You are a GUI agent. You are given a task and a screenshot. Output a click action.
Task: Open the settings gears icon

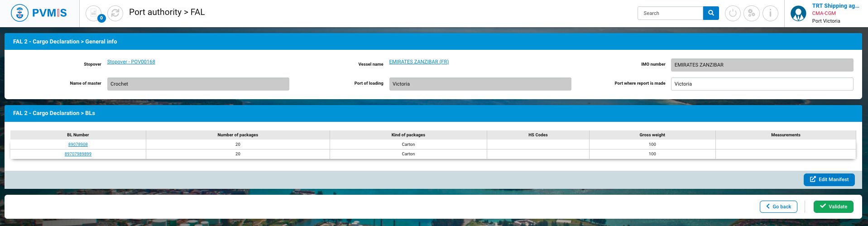point(752,13)
